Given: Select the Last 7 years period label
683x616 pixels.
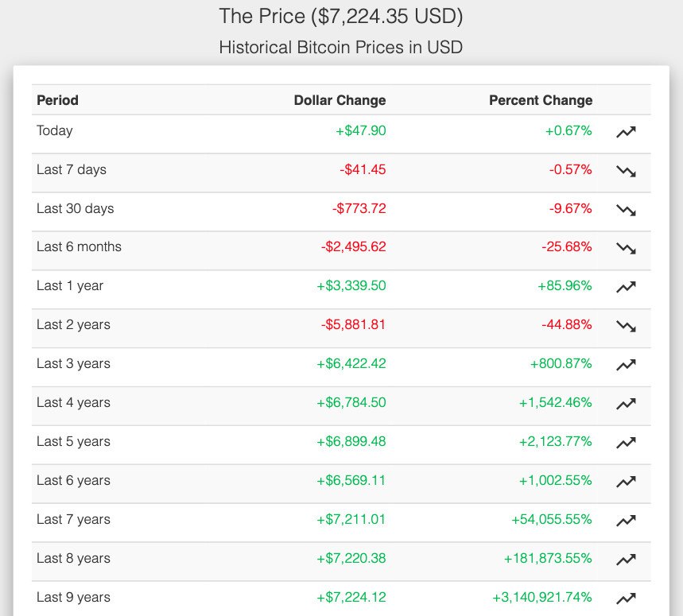Looking at the screenshot, I should (74, 519).
